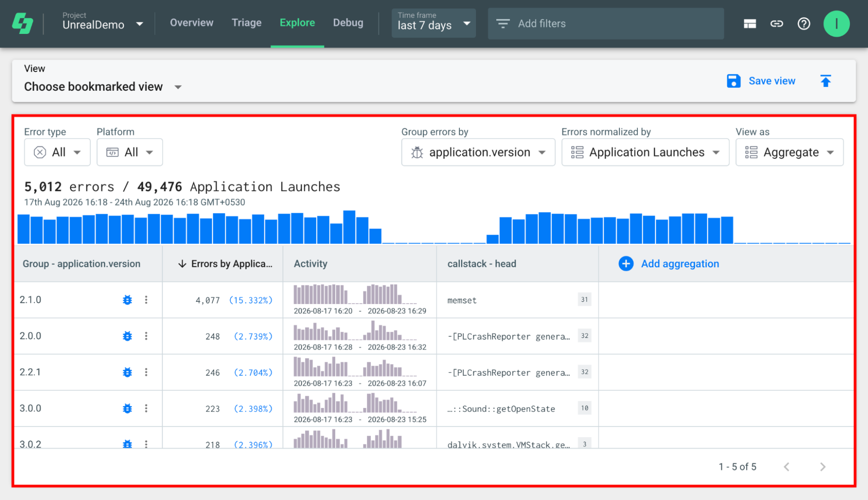
Task: Click the bug icon for version 2.1.0
Action: click(x=127, y=300)
